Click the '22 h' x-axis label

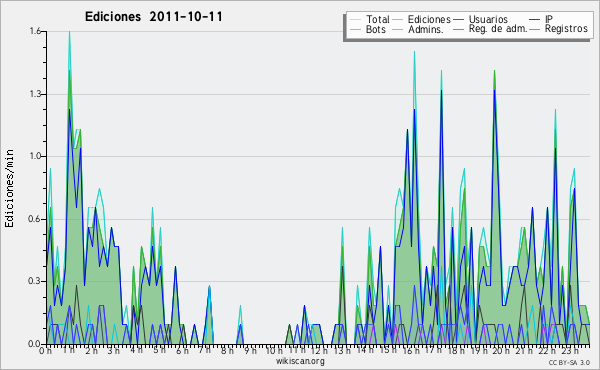[546, 351]
